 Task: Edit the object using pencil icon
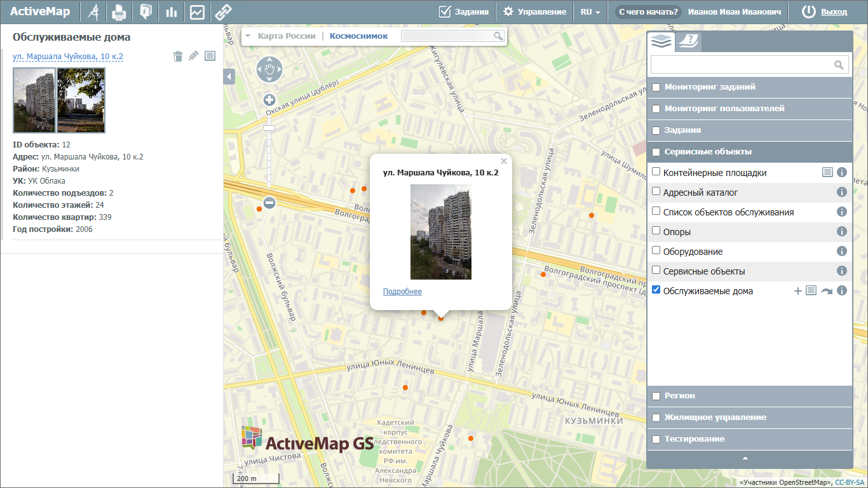pos(194,57)
